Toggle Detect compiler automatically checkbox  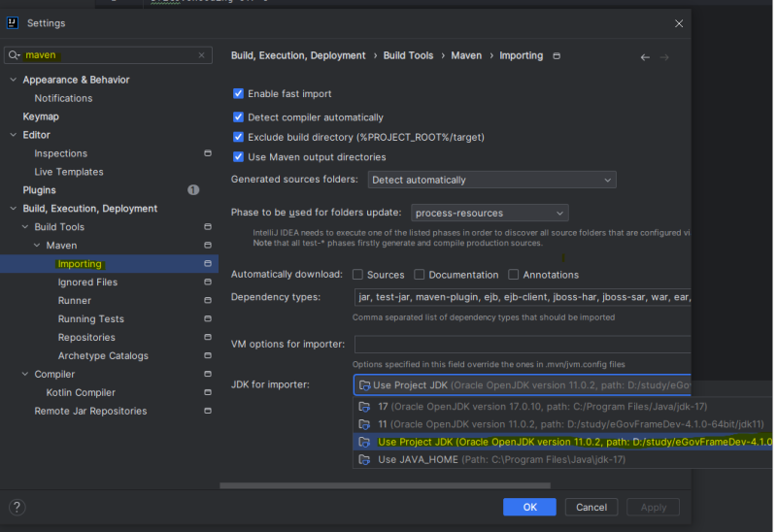238,116
